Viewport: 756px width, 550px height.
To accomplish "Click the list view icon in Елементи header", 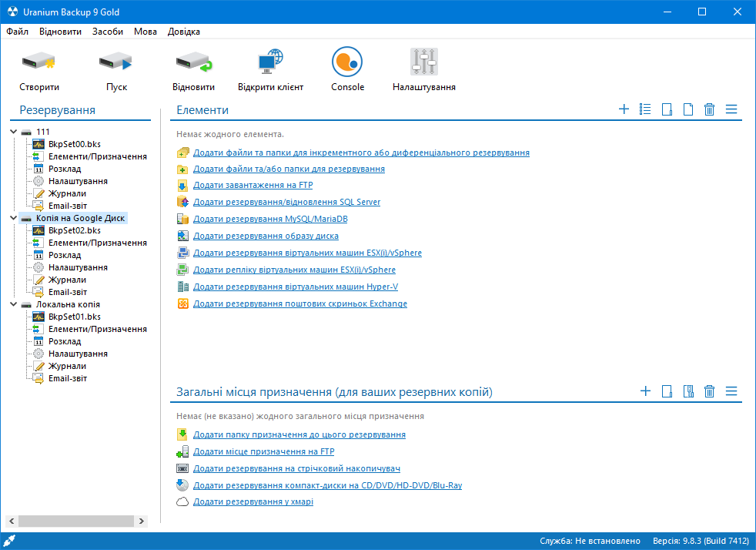I will 645,109.
